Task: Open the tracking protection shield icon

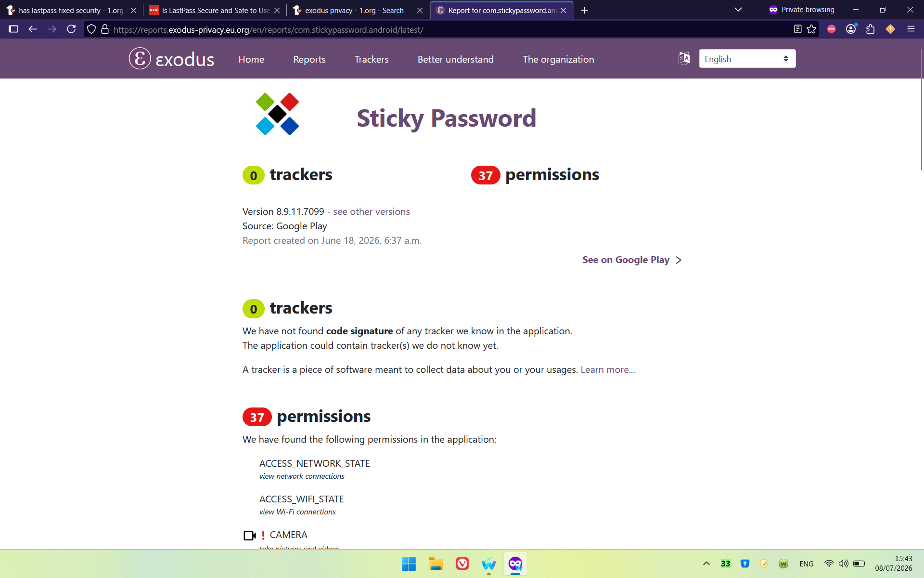Action: tap(91, 29)
